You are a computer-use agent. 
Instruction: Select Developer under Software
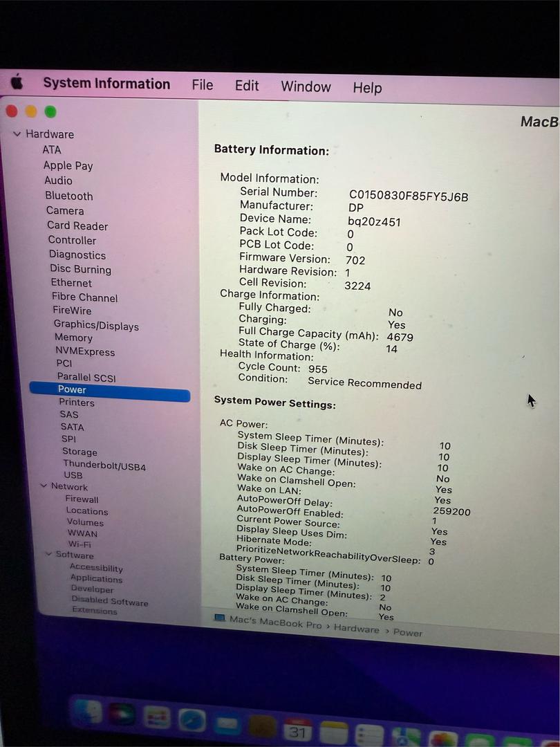(x=93, y=589)
